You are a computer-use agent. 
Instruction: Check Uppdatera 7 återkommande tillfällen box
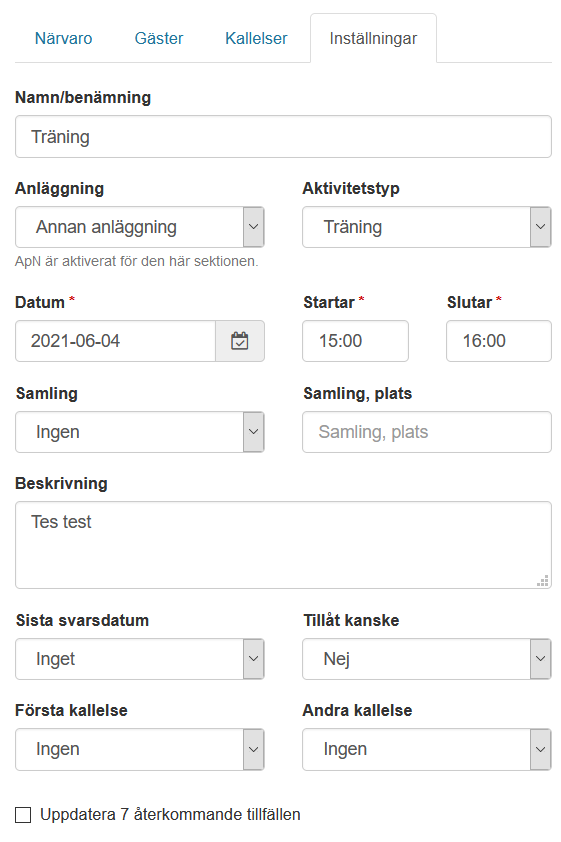(x=23, y=815)
